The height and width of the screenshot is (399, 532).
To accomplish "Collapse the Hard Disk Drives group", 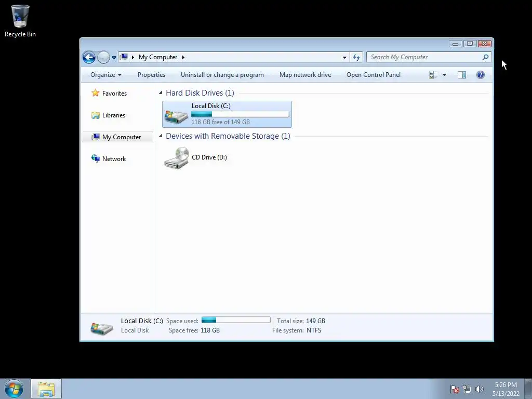I will [x=161, y=92].
